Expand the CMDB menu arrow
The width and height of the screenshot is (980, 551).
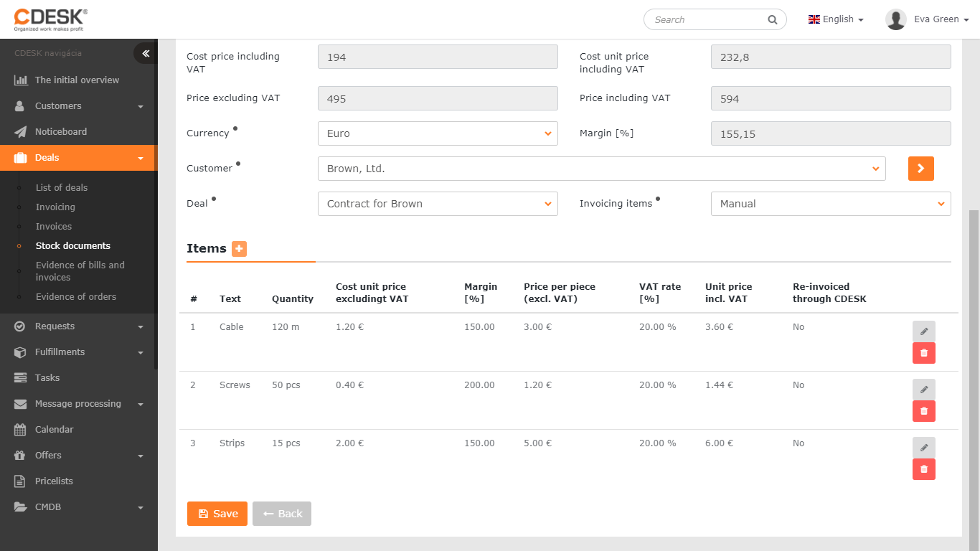tap(141, 507)
